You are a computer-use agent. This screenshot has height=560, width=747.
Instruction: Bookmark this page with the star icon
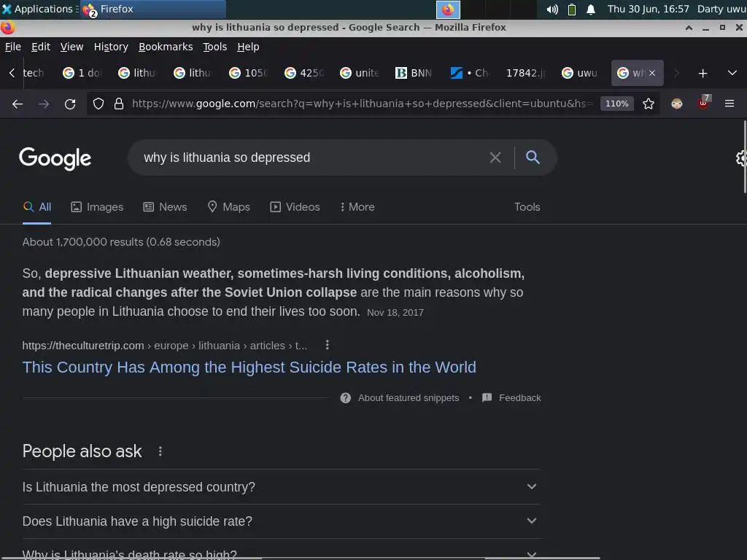pyautogui.click(x=649, y=104)
